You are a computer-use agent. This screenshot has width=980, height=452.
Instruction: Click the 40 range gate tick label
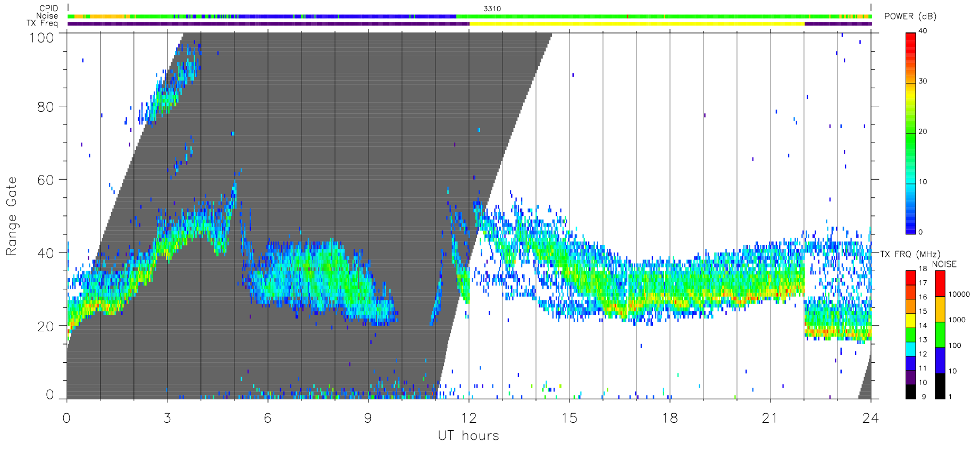[x=46, y=253]
